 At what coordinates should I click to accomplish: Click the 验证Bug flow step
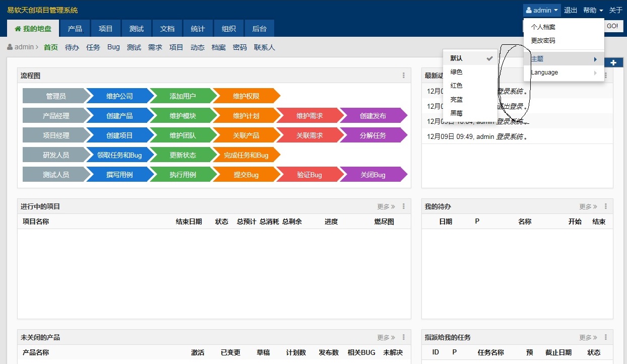tap(309, 175)
